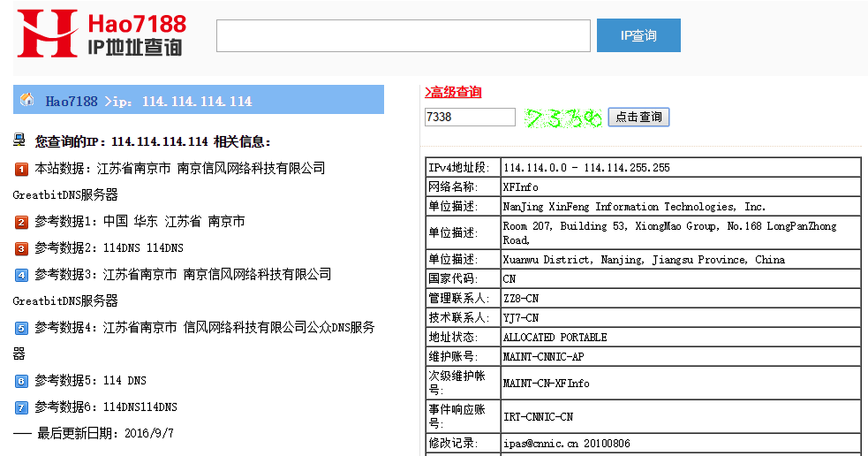Click the 网络名称 label cell
868x456 pixels.
(x=463, y=186)
